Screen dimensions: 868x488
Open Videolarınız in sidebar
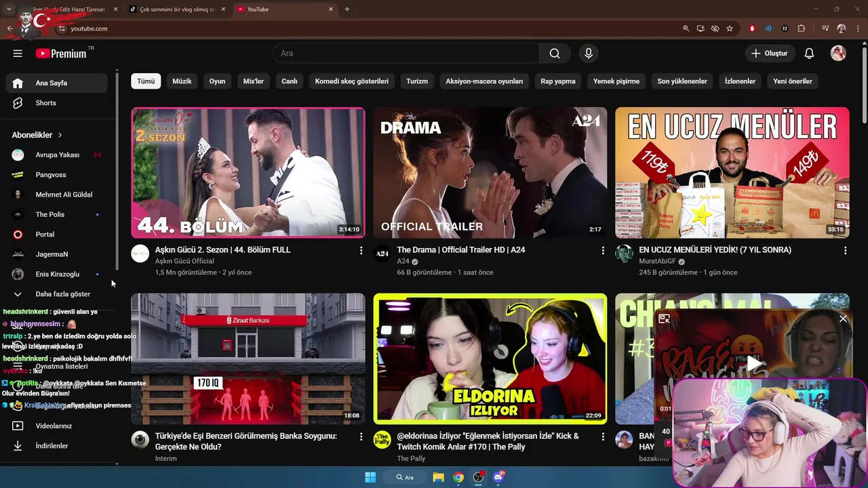coord(57,426)
